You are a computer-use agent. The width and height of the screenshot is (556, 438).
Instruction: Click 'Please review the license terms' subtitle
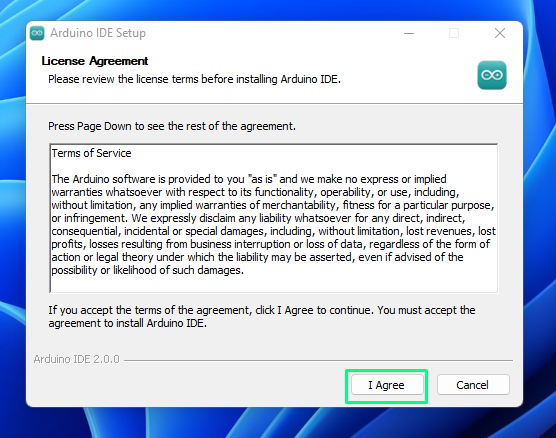click(x=194, y=79)
